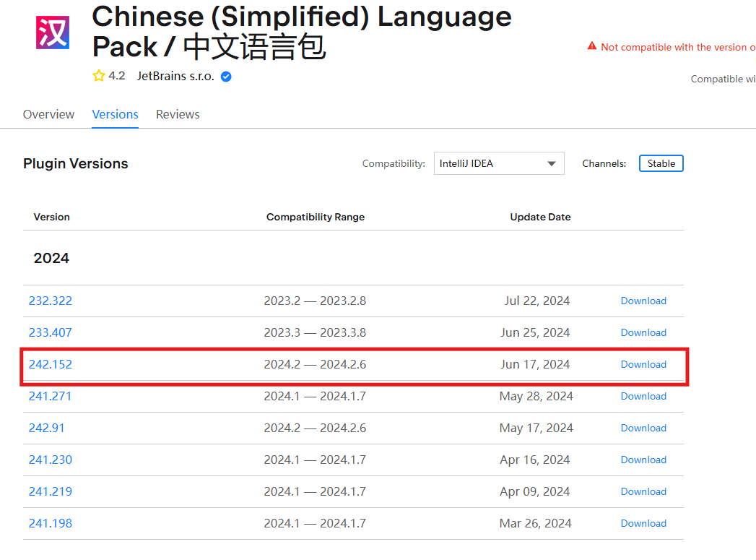The width and height of the screenshot is (756, 560).
Task: Open version 242.152 details
Action: [50, 365]
